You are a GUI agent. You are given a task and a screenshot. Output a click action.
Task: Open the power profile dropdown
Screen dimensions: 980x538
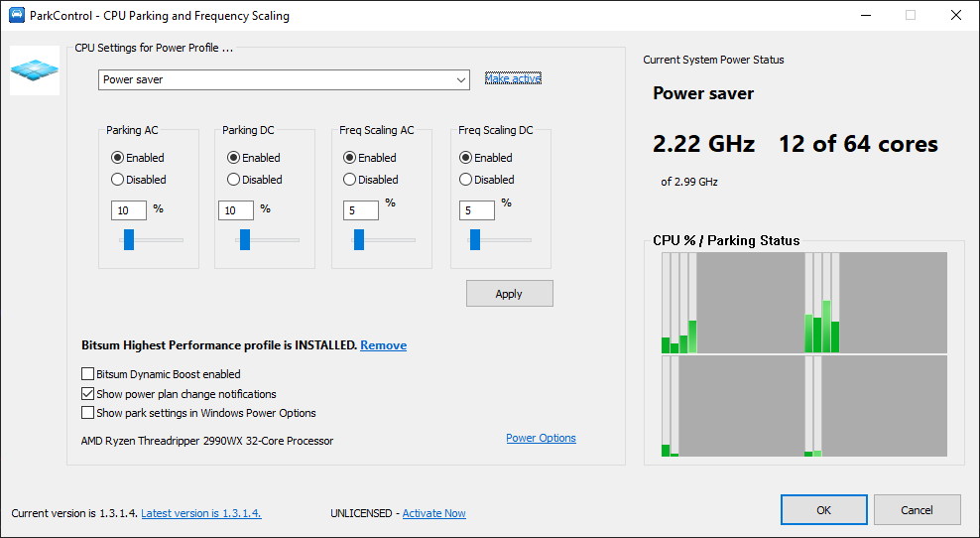(284, 79)
